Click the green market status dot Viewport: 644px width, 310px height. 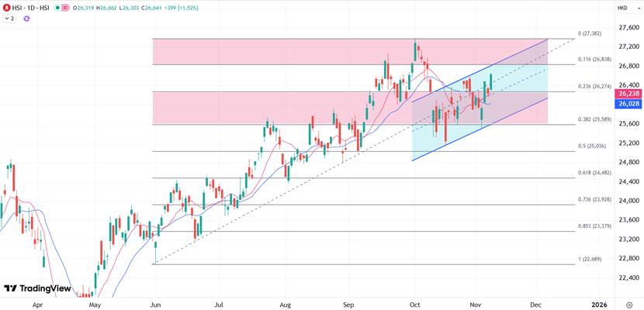[59, 7]
